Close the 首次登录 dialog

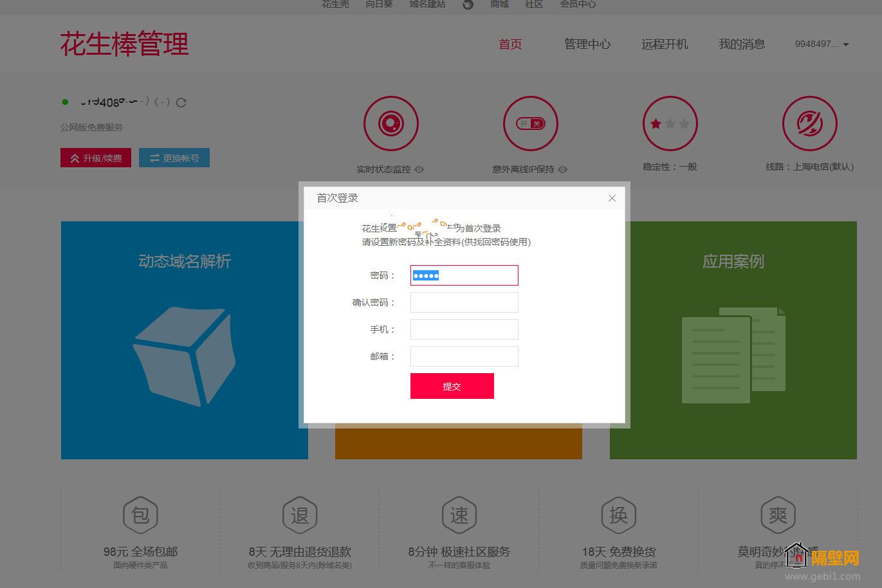pyautogui.click(x=612, y=198)
